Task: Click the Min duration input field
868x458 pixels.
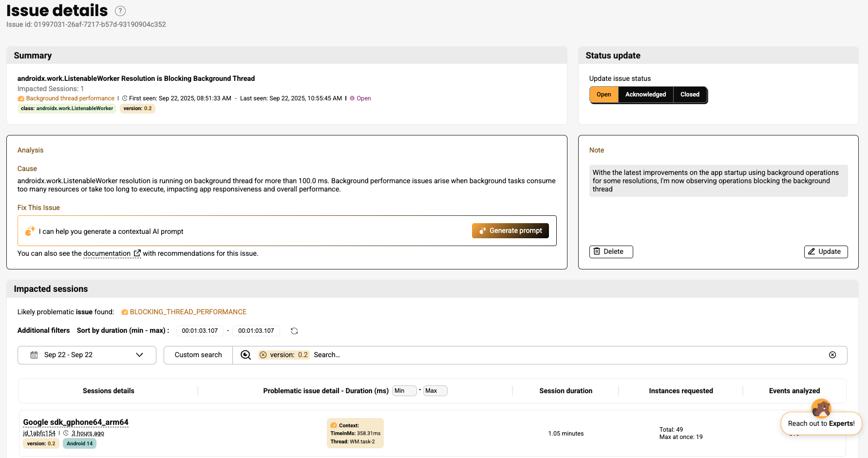Action: pyautogui.click(x=404, y=391)
